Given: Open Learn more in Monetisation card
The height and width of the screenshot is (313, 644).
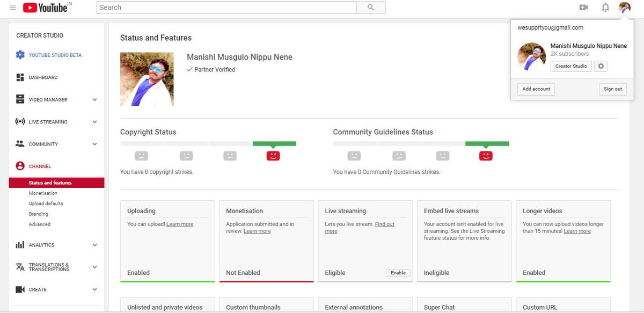Looking at the screenshot, I should [x=257, y=231].
